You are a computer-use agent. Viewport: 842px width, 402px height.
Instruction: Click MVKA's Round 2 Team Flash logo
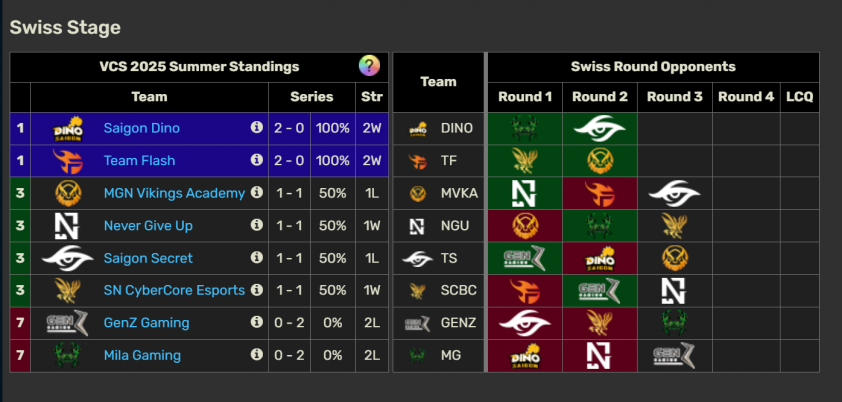600,193
